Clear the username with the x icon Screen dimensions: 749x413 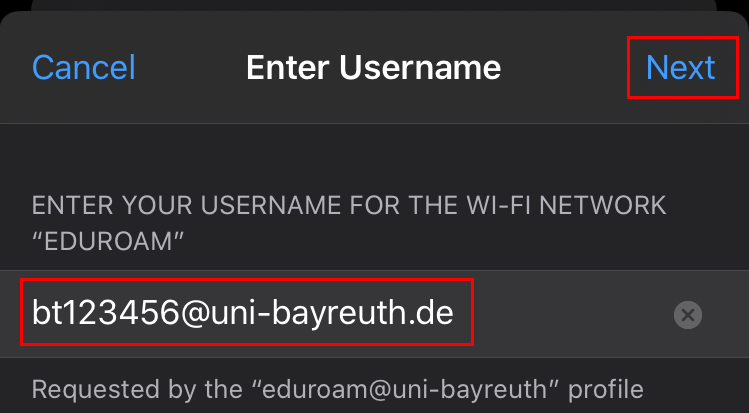click(x=687, y=315)
